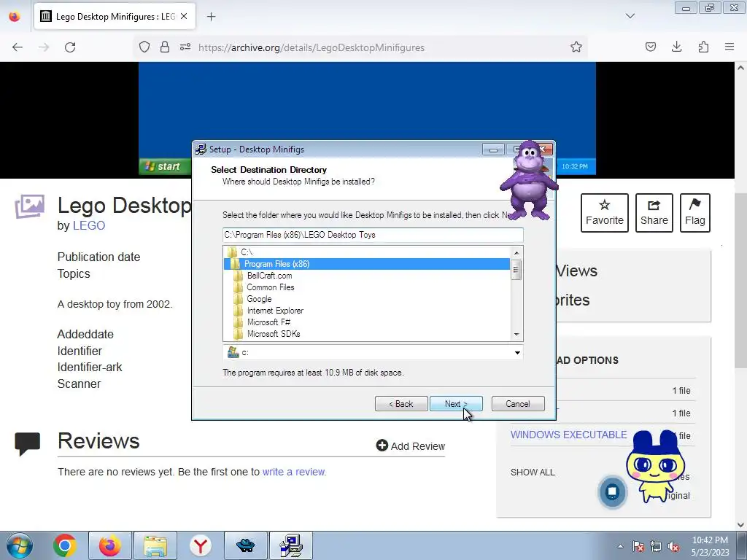Click the blue-eared Tamagotchi desktop character
747x560 pixels.
click(655, 467)
